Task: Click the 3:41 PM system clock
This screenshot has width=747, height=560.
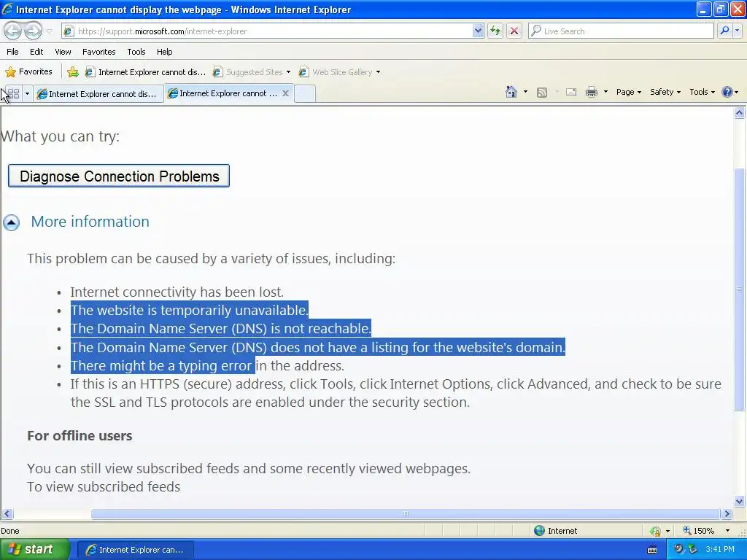Action: coord(720,549)
